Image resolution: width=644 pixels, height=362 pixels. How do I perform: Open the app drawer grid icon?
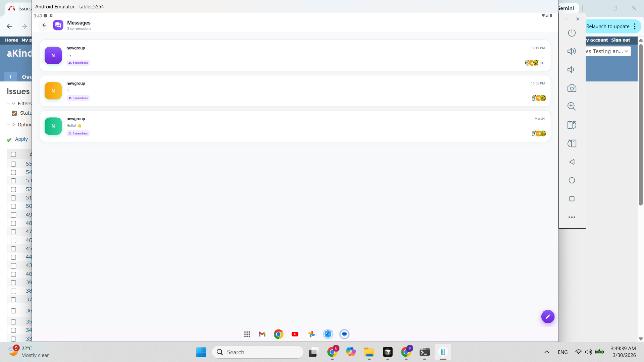coord(247,334)
